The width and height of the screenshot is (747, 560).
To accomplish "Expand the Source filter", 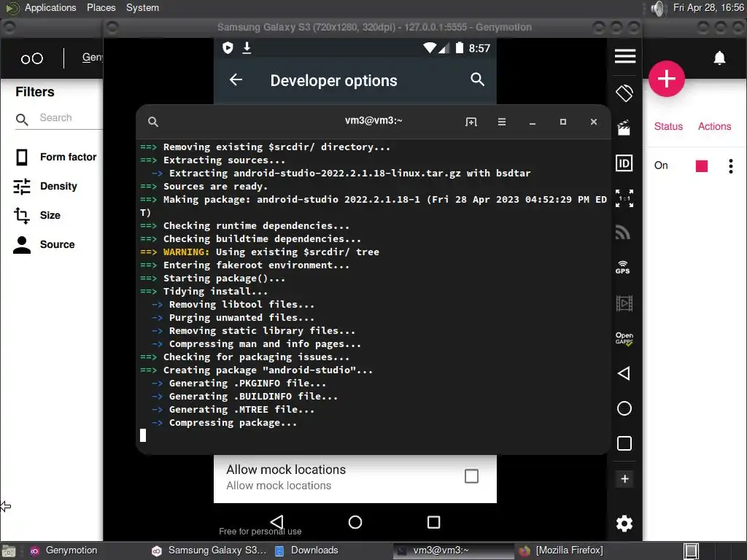I will pyautogui.click(x=44, y=244).
